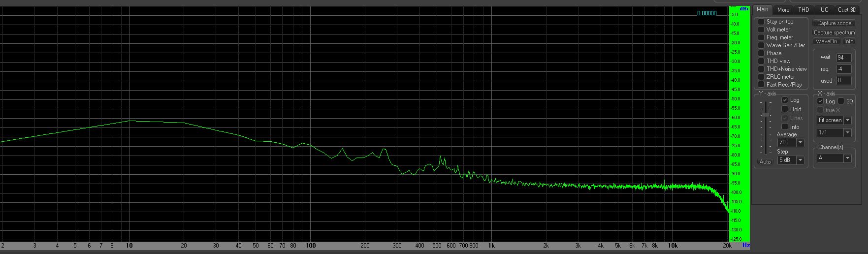868x254 pixels.
Task: Click the Y-axis Auto button
Action: 765,162
